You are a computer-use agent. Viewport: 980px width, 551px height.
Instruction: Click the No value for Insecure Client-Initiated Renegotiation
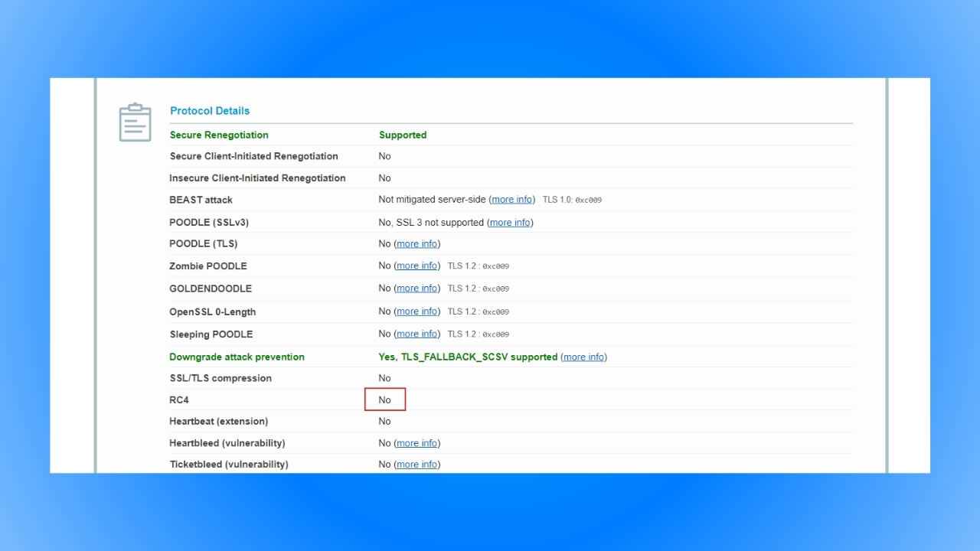(384, 178)
